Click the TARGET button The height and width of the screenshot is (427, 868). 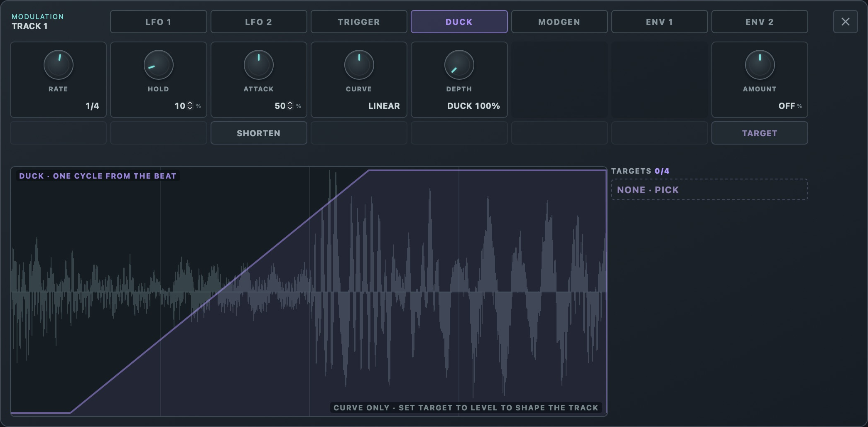click(760, 133)
